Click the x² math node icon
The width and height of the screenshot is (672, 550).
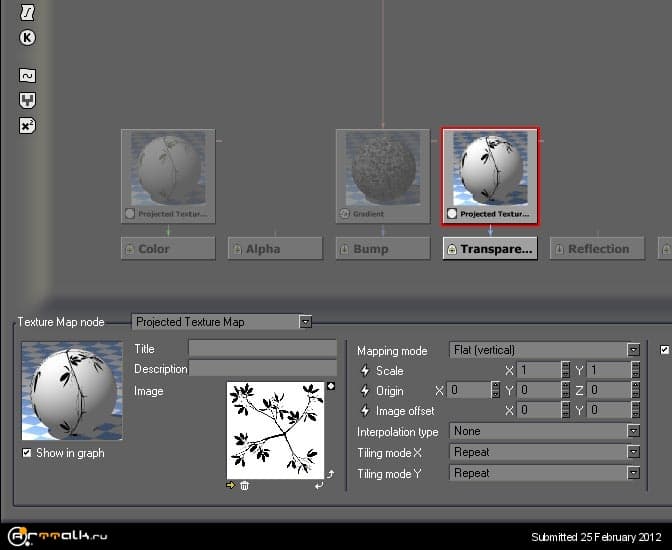[28, 126]
